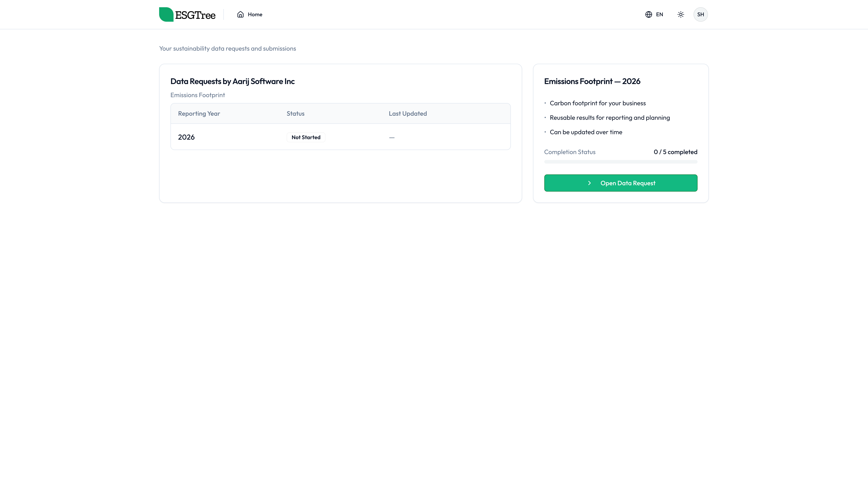Viewport: 868px width, 488px height.
Task: Click Emissions Footprint — 2026 heading
Action: coord(592,81)
